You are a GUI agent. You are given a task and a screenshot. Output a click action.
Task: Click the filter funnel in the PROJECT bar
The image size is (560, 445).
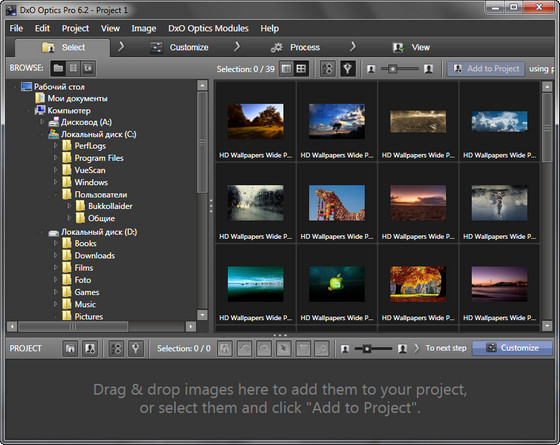[136, 348]
